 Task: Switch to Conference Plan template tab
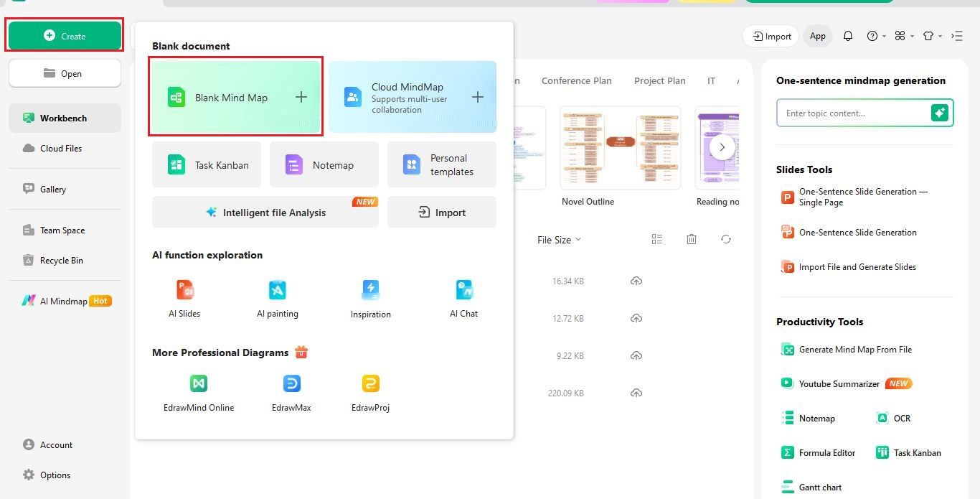click(577, 80)
